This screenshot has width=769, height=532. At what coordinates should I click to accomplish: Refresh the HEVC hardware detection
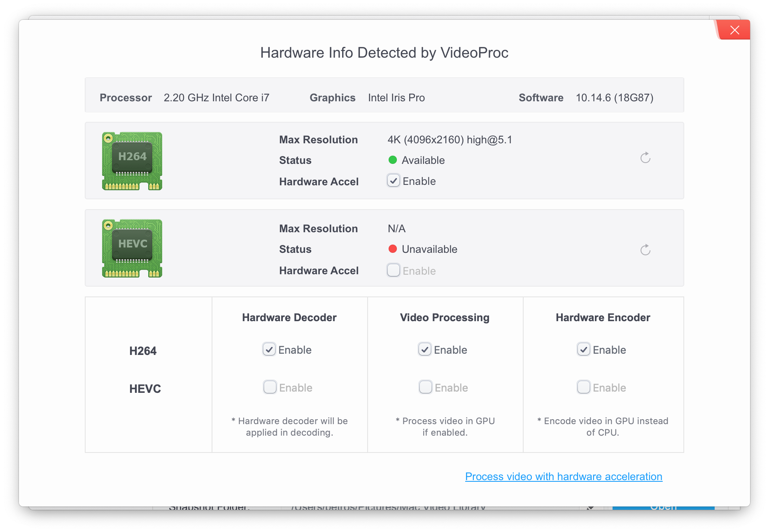[645, 250]
